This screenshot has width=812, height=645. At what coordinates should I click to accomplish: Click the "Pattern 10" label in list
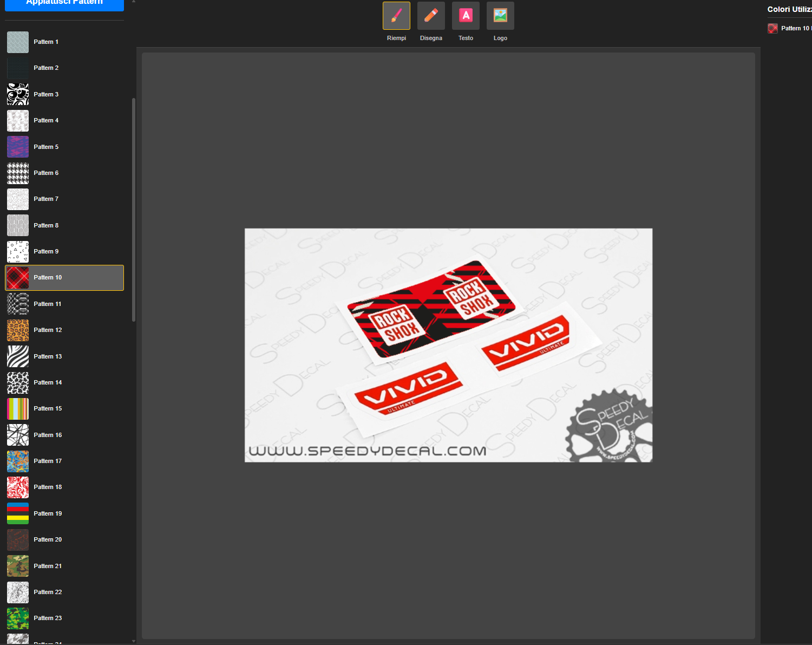click(48, 277)
